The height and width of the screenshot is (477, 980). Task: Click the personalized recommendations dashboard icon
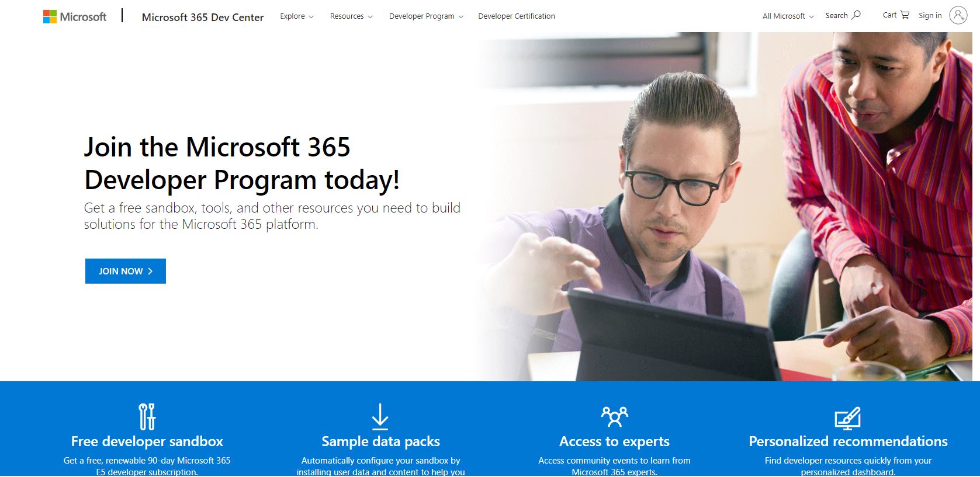click(x=847, y=417)
